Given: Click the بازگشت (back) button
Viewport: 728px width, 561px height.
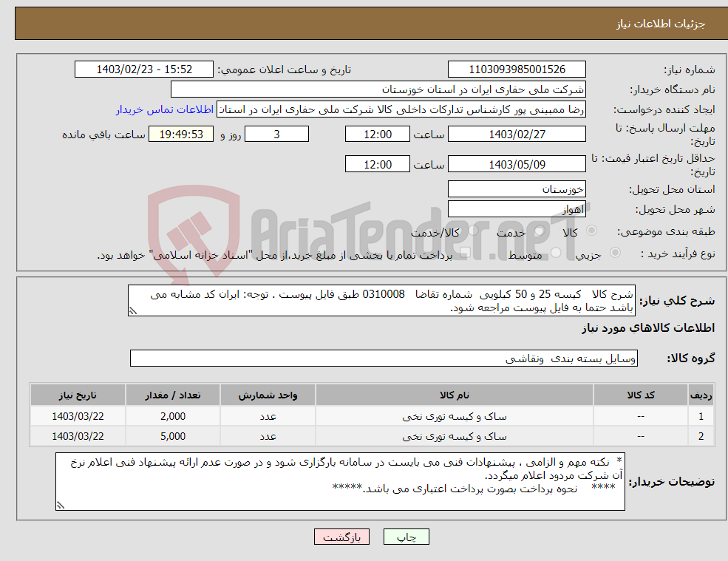Looking at the screenshot, I should [341, 537].
